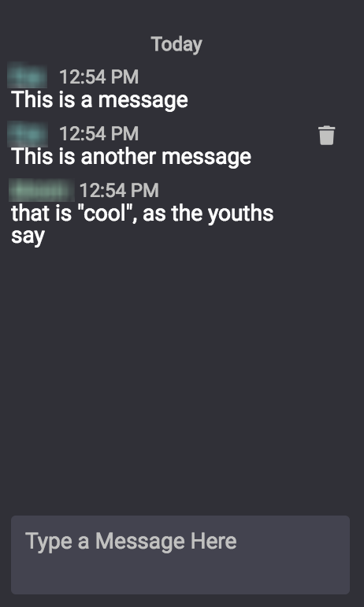This screenshot has width=364, height=607.
Task: Click the word "message" in the first message
Action: [x=143, y=100]
